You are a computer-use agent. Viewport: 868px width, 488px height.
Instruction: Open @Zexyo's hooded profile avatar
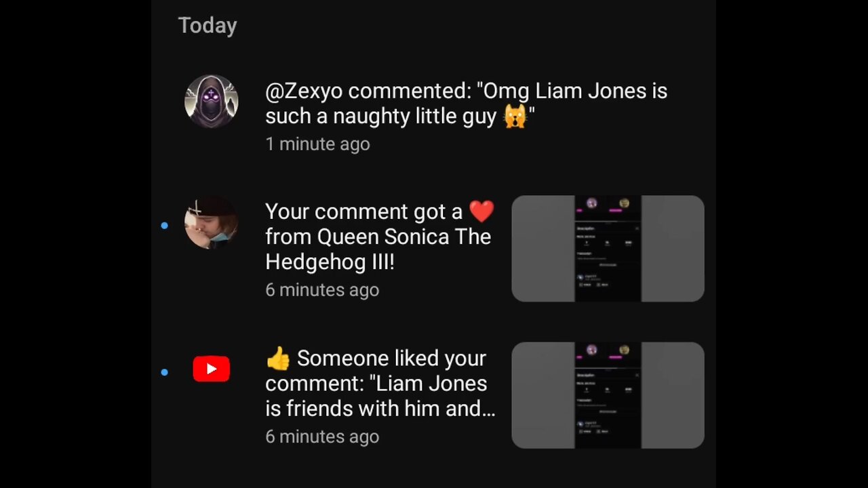click(x=211, y=102)
